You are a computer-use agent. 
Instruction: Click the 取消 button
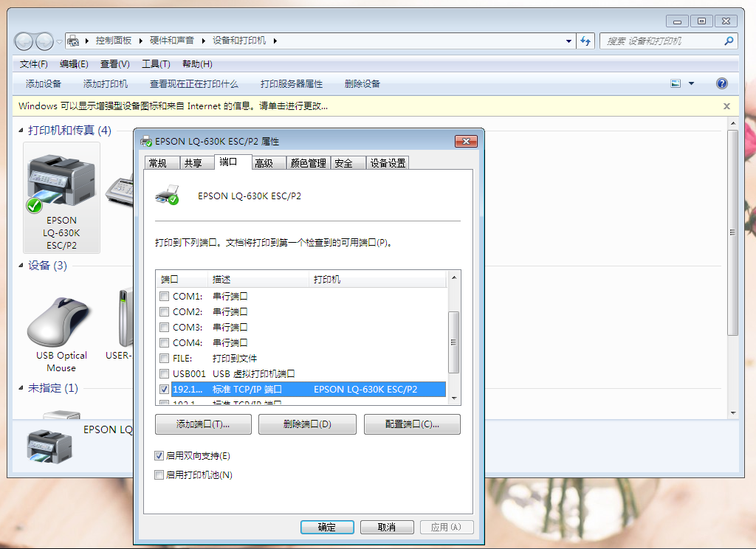(387, 527)
